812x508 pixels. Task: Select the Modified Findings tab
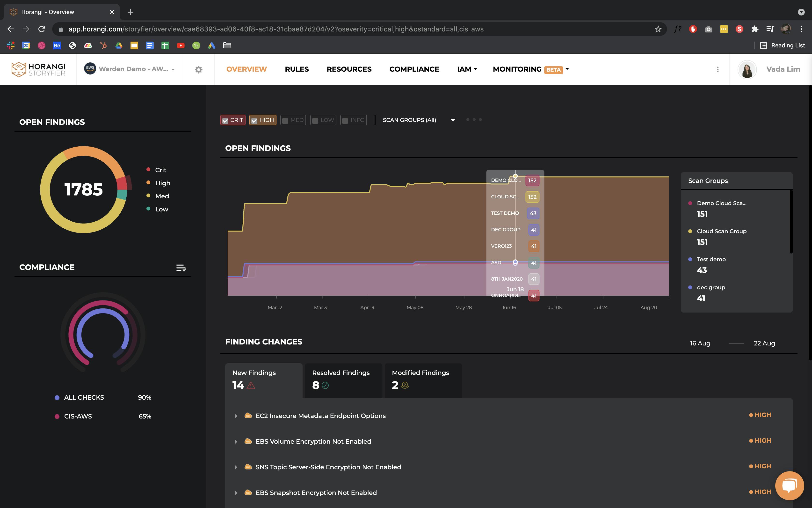(x=423, y=381)
